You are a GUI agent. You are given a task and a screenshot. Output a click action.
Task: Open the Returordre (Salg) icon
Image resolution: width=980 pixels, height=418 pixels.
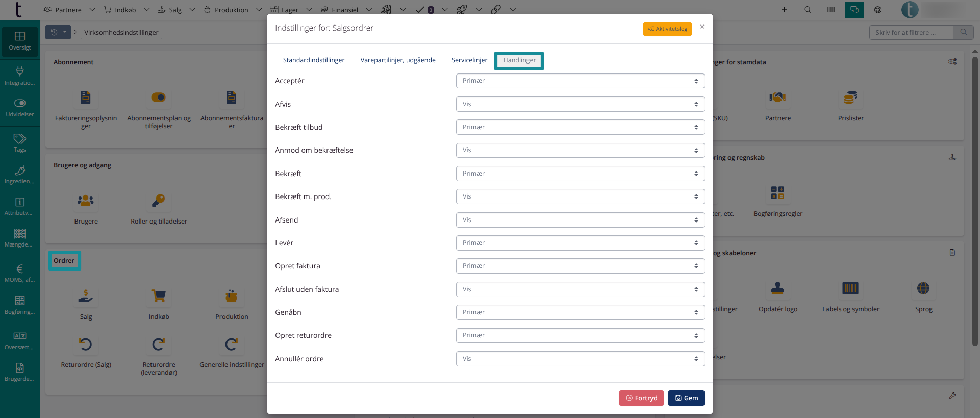[86, 345]
